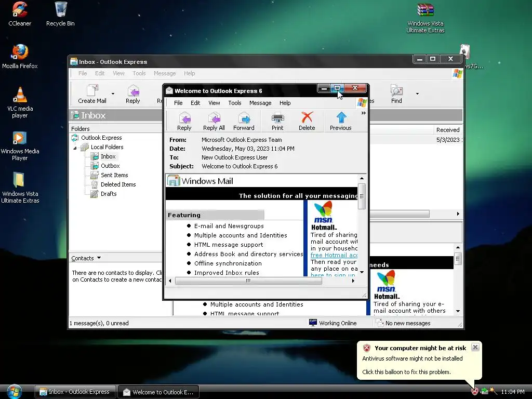This screenshot has height=399, width=532.
Task: Select Outlook Express root folder
Action: click(101, 138)
